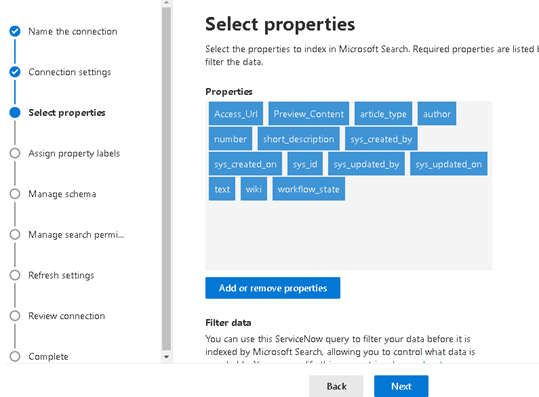Select the author property tag
Screen dimensions: 539x397
(437, 114)
